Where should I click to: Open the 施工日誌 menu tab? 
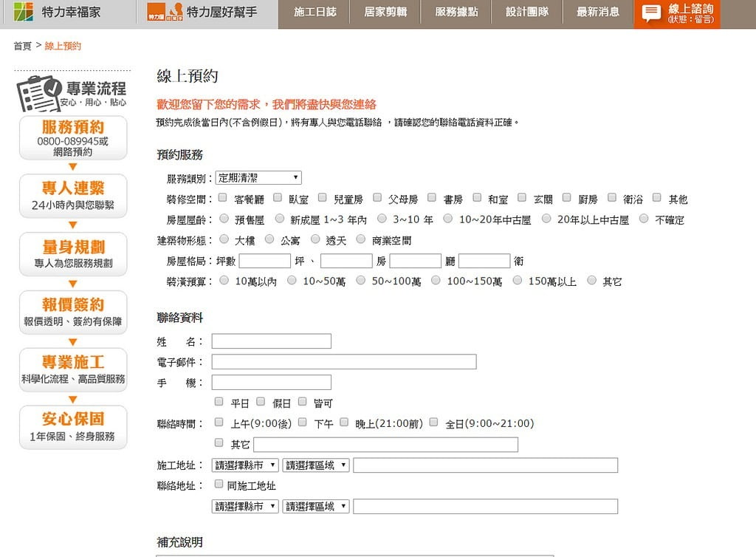[315, 13]
